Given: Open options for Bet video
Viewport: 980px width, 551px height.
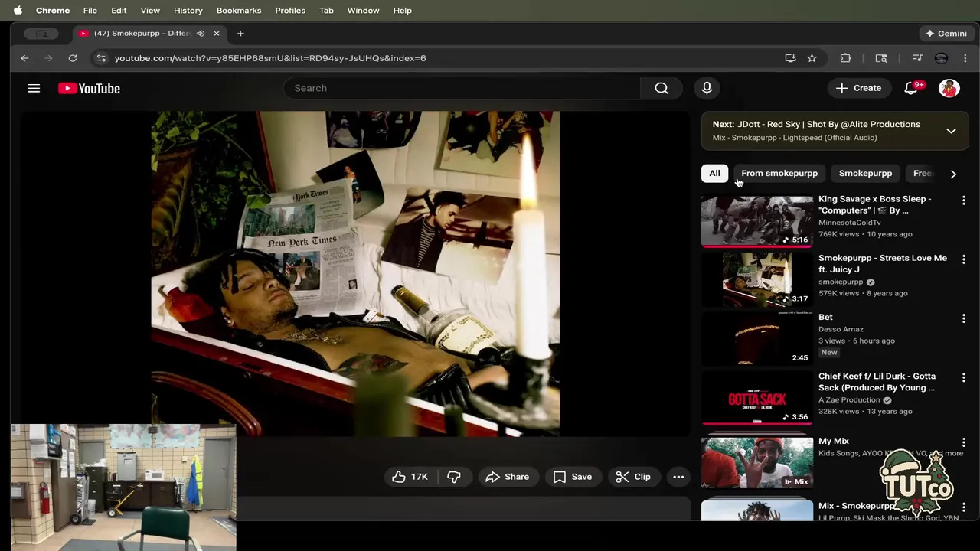Looking at the screenshot, I should (964, 318).
